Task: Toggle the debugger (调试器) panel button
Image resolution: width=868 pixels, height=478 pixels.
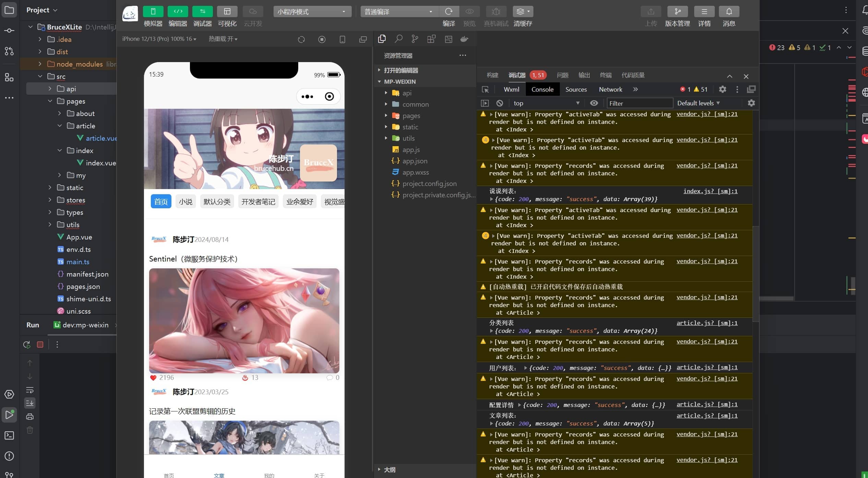Action: point(202,11)
